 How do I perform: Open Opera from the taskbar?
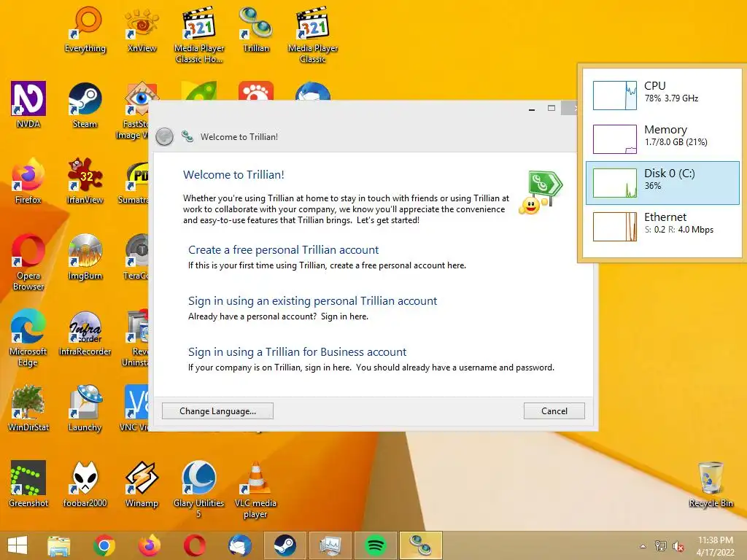pyautogui.click(x=194, y=545)
